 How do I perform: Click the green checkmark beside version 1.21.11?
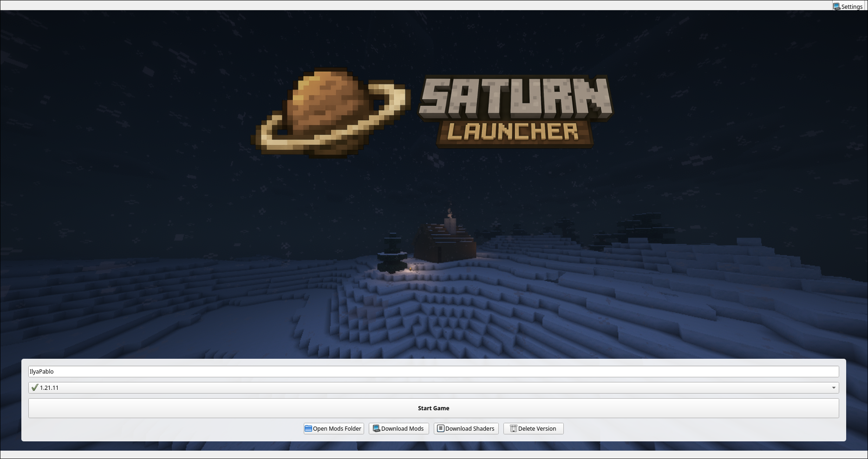(x=34, y=387)
